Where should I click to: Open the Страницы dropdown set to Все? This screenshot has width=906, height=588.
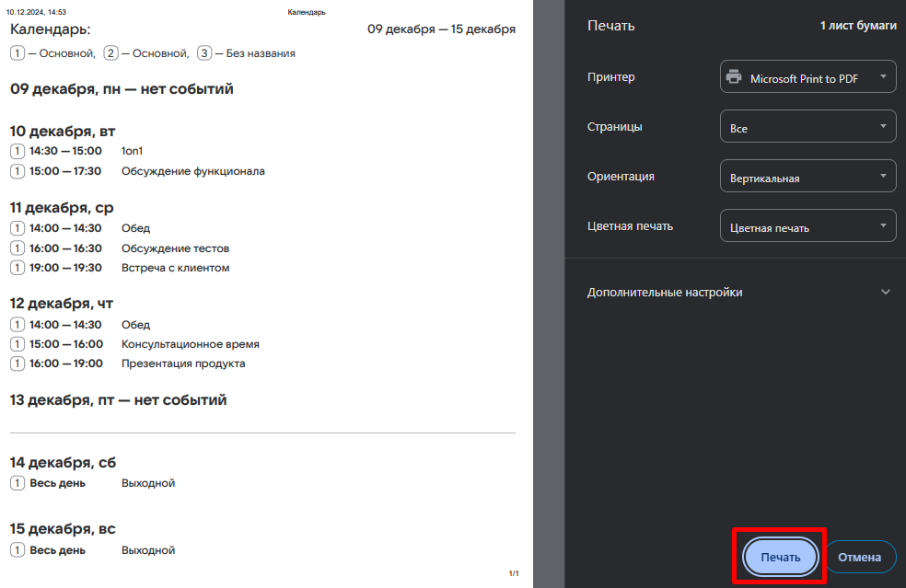point(807,127)
